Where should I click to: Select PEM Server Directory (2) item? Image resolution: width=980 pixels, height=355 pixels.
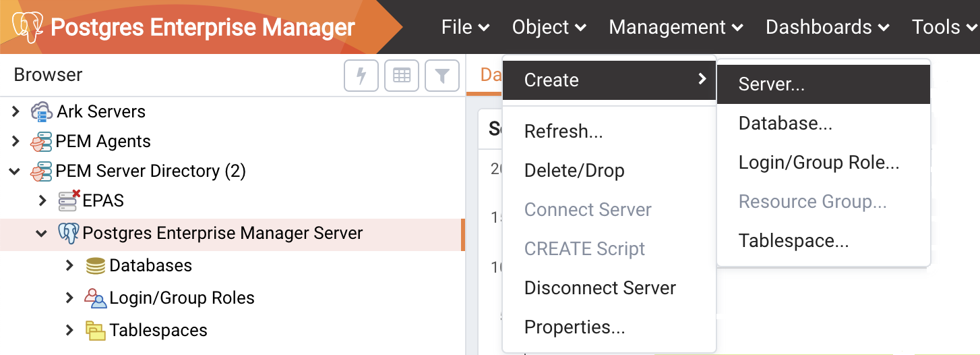point(150,171)
